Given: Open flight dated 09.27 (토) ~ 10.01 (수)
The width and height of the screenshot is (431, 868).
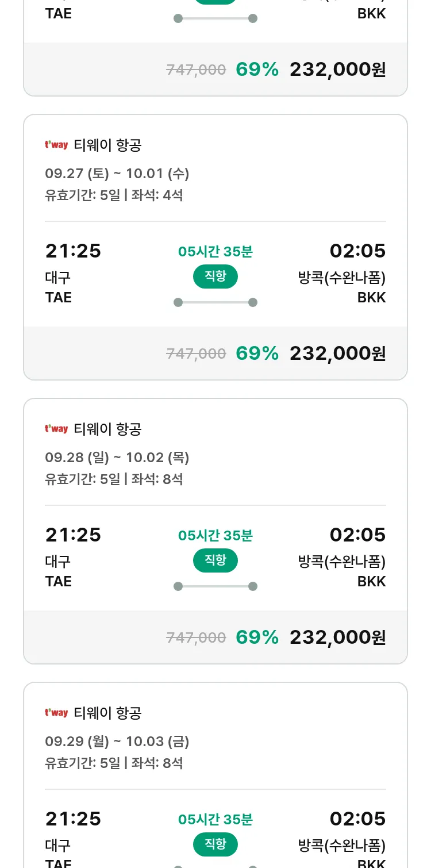Looking at the screenshot, I should (x=117, y=174).
